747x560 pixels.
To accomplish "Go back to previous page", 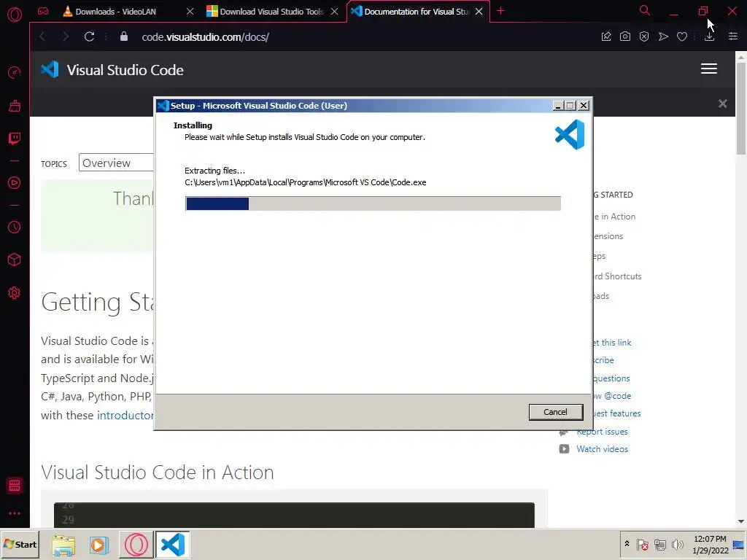I will [x=42, y=36].
